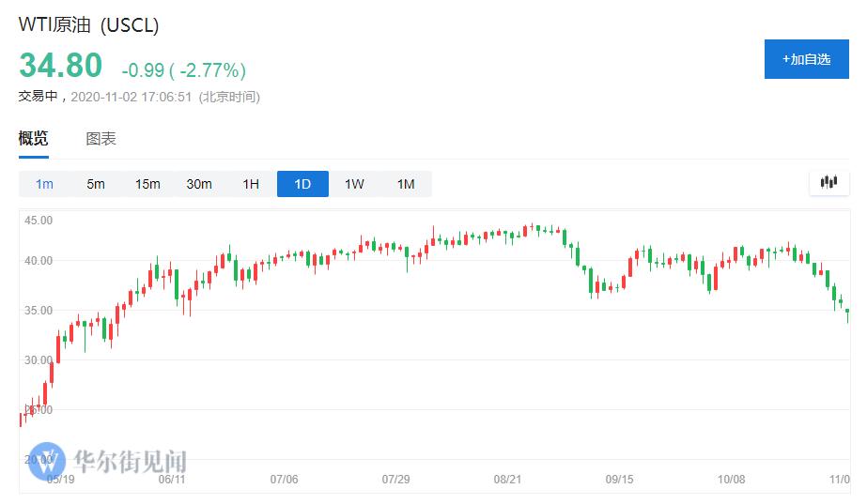This screenshot has width=867, height=504.
Task: Click the 07/06 date axis label
Action: point(284,479)
